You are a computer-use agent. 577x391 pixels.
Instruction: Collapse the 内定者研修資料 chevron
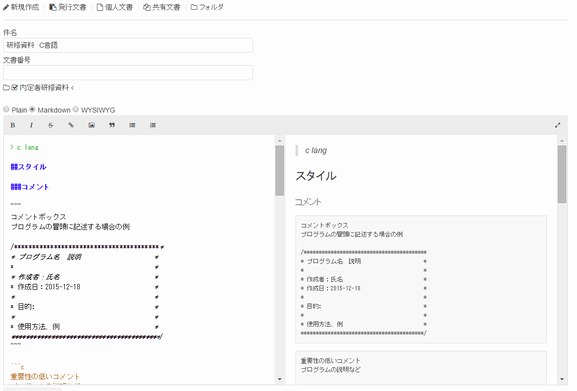[x=72, y=88]
